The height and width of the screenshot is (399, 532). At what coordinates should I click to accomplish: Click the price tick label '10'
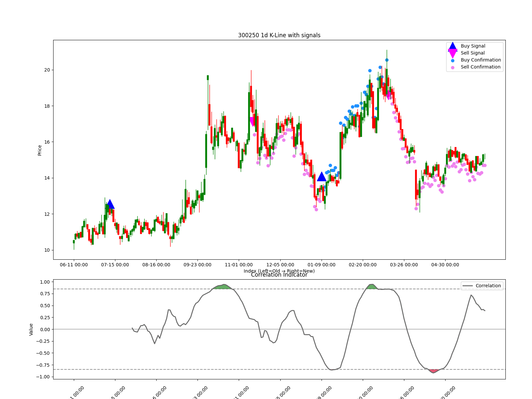click(x=47, y=250)
